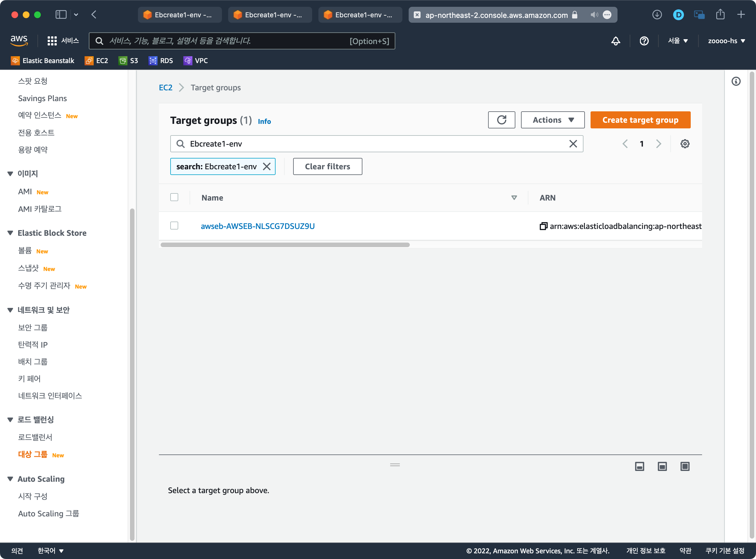The width and height of the screenshot is (756, 559).
Task: Click the Create target group button
Action: point(640,120)
